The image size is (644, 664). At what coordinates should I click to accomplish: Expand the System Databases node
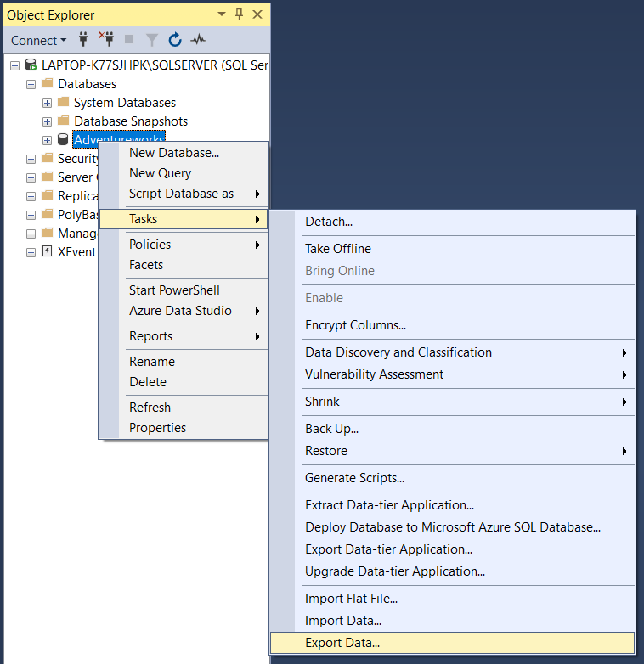coord(47,103)
